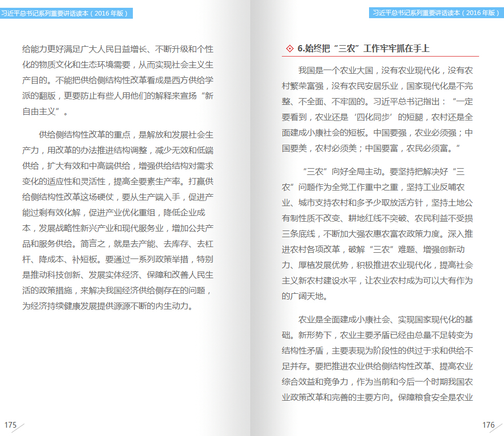Click the line starting 农业是全面建成小康社会
504x436 pixels.
tap(385, 319)
